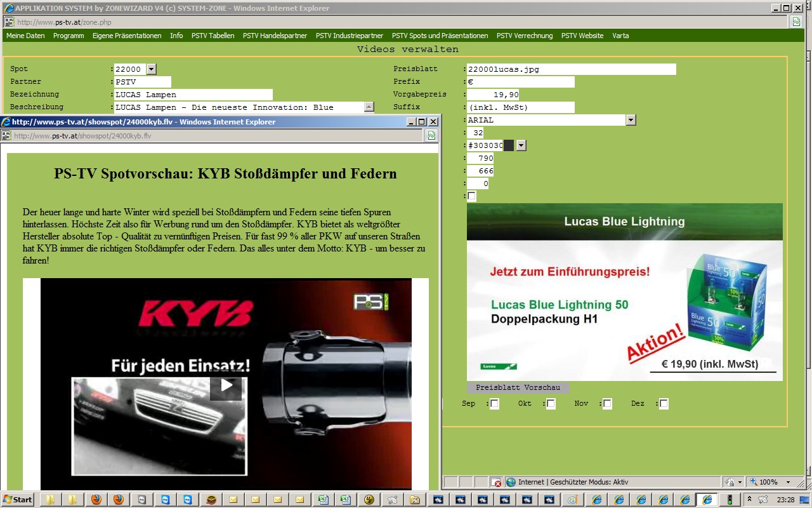The image size is (812, 508).
Task: Click the Partner field containing PSTV
Action: click(x=143, y=82)
